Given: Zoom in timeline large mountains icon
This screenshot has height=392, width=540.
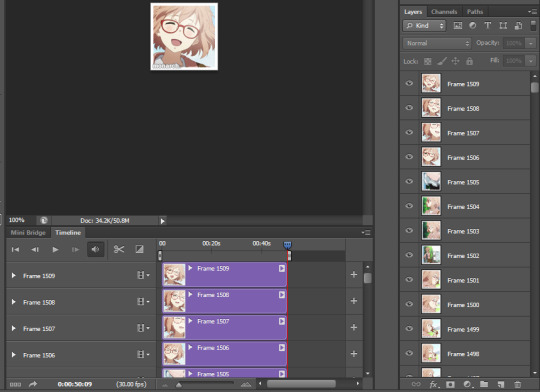Looking at the screenshot, I should point(246,384).
